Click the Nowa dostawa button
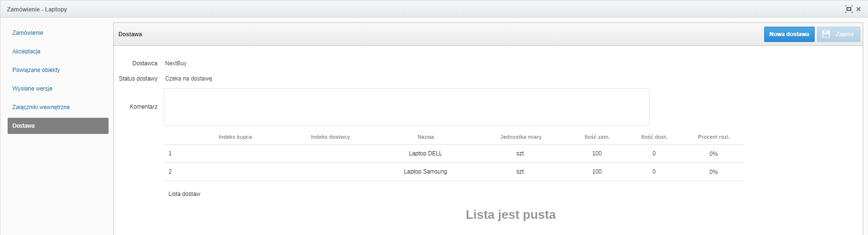The image size is (868, 235). (x=789, y=34)
